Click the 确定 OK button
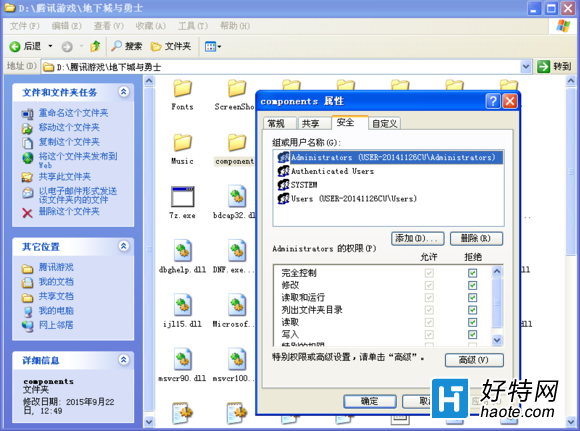Viewport: 580px width, 431px height. pyautogui.click(x=370, y=401)
